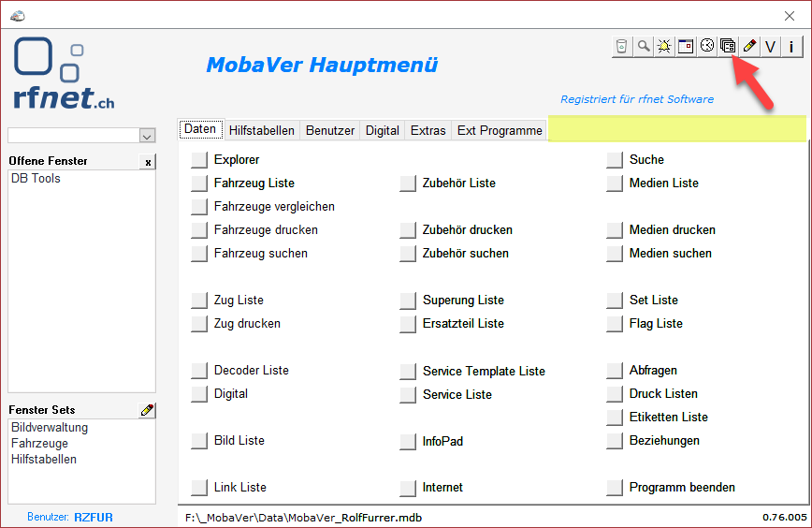Open Set Liste square button
This screenshot has width=812, height=528.
click(x=615, y=301)
